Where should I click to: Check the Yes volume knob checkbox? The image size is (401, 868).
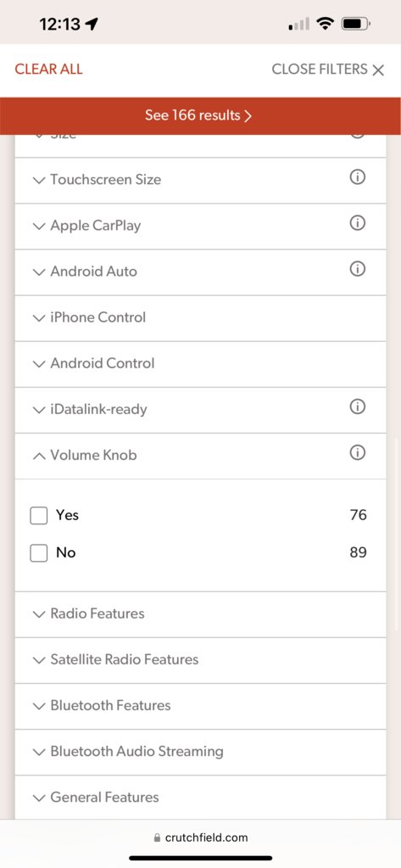tap(39, 516)
